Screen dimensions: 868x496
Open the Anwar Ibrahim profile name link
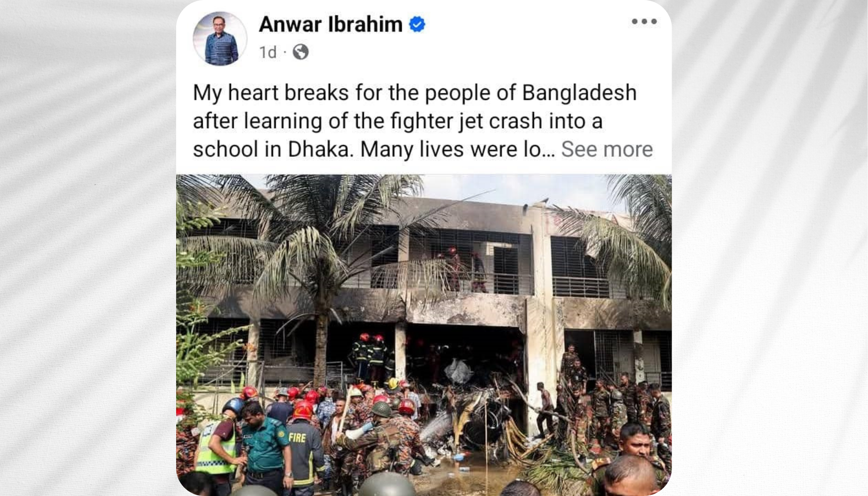tap(330, 24)
